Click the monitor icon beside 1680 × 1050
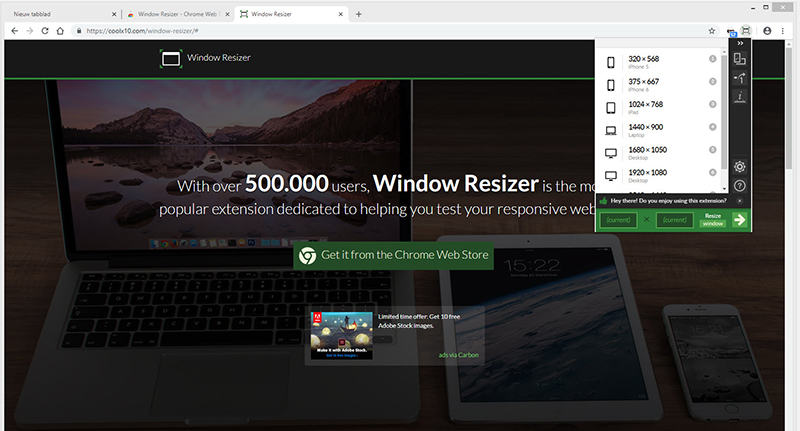This screenshot has width=800, height=431. pyautogui.click(x=611, y=153)
